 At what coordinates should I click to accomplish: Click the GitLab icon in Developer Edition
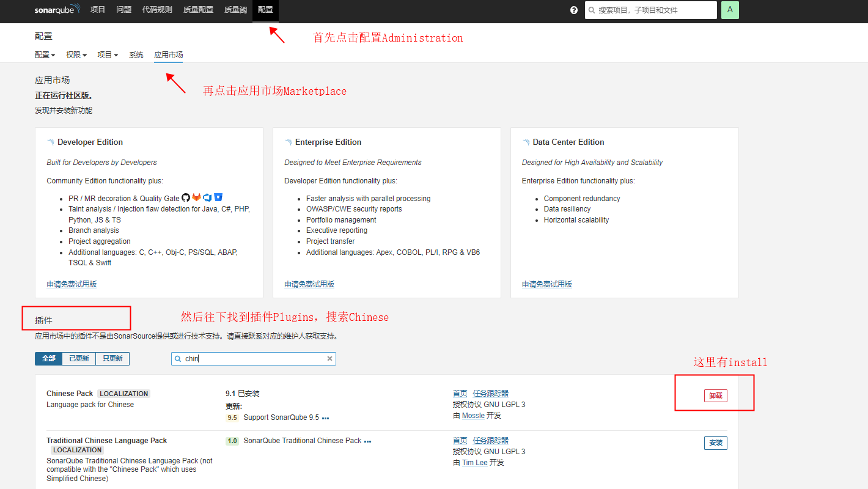196,197
